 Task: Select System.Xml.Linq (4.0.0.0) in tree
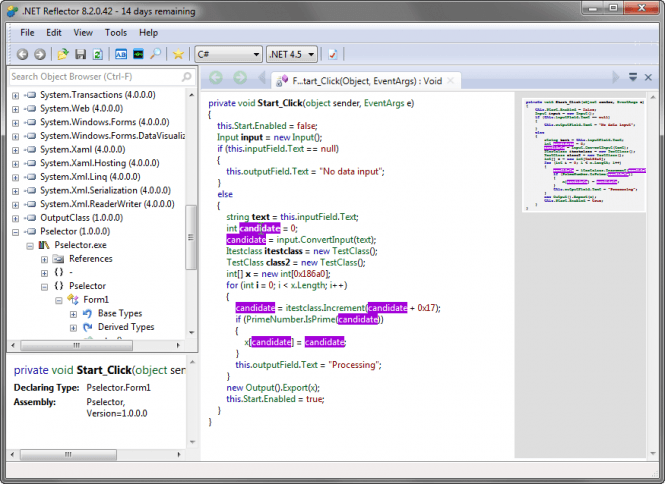tap(90, 177)
